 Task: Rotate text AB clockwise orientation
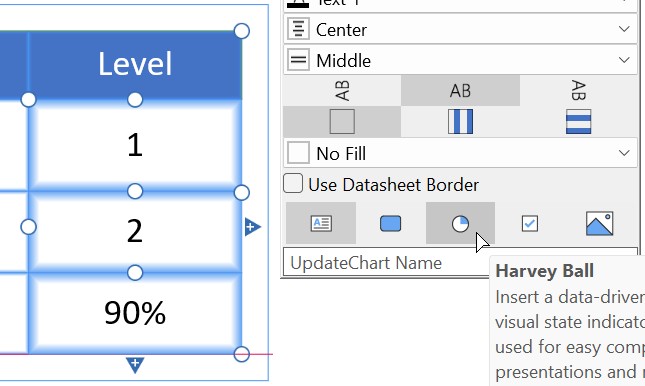[x=578, y=91]
